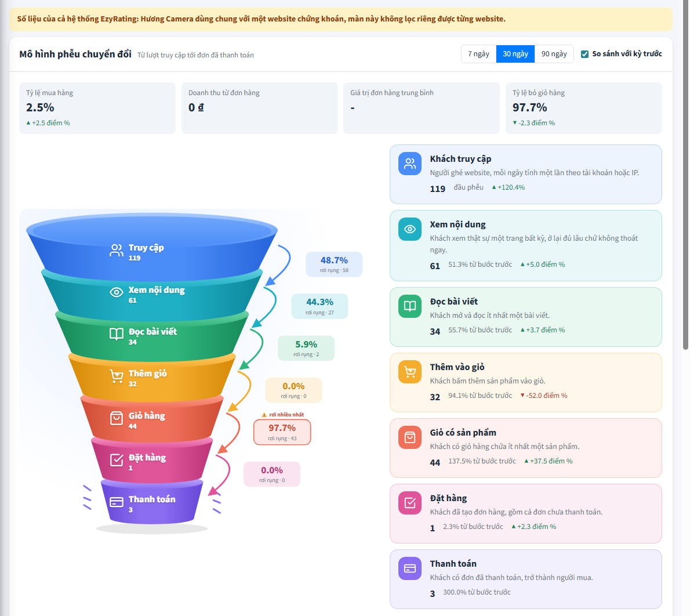This screenshot has height=616, width=690.
Task: Click the Tỷ lệ mua hàng 2.5% card
Action: tap(97, 108)
